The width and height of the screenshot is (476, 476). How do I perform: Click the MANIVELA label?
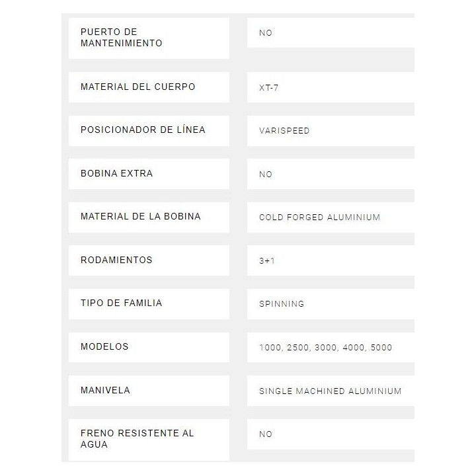pos(105,390)
